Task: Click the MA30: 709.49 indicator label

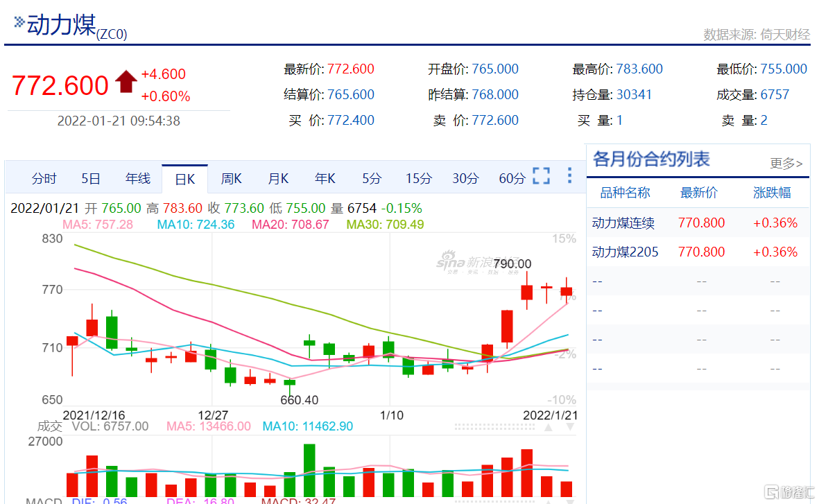Action: 385,225
